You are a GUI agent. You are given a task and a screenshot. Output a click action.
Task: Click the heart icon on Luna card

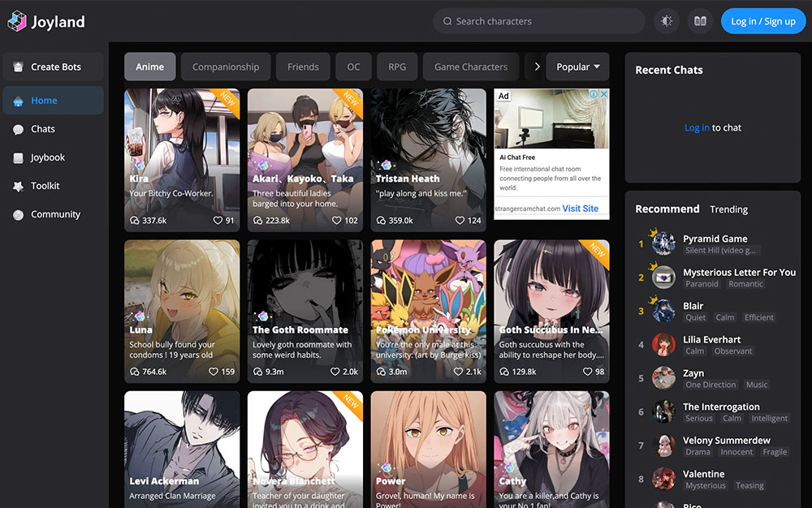pyautogui.click(x=214, y=372)
